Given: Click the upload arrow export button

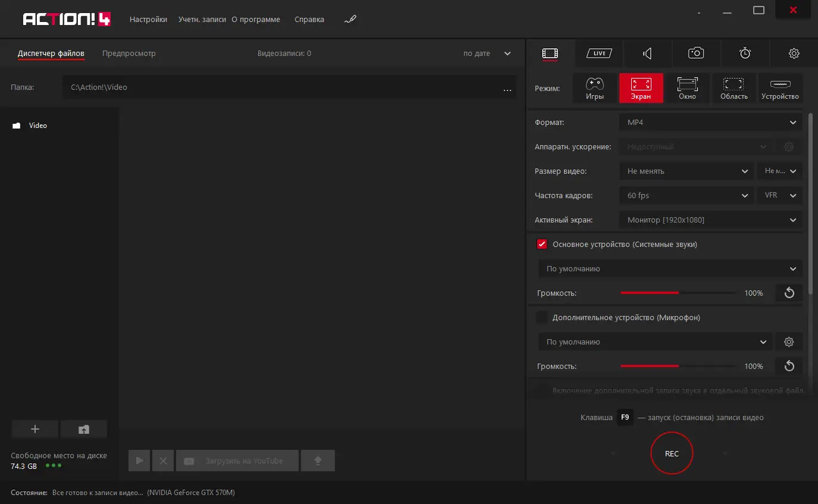Looking at the screenshot, I should [318, 461].
